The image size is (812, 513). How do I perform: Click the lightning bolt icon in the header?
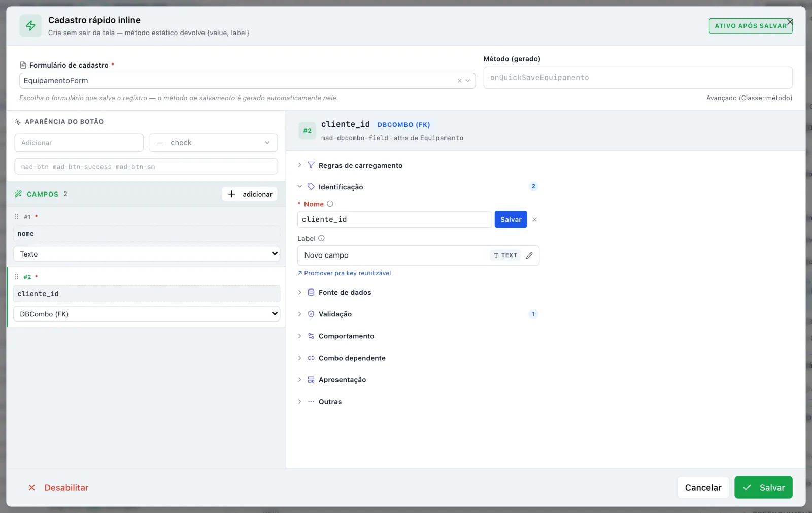click(30, 26)
